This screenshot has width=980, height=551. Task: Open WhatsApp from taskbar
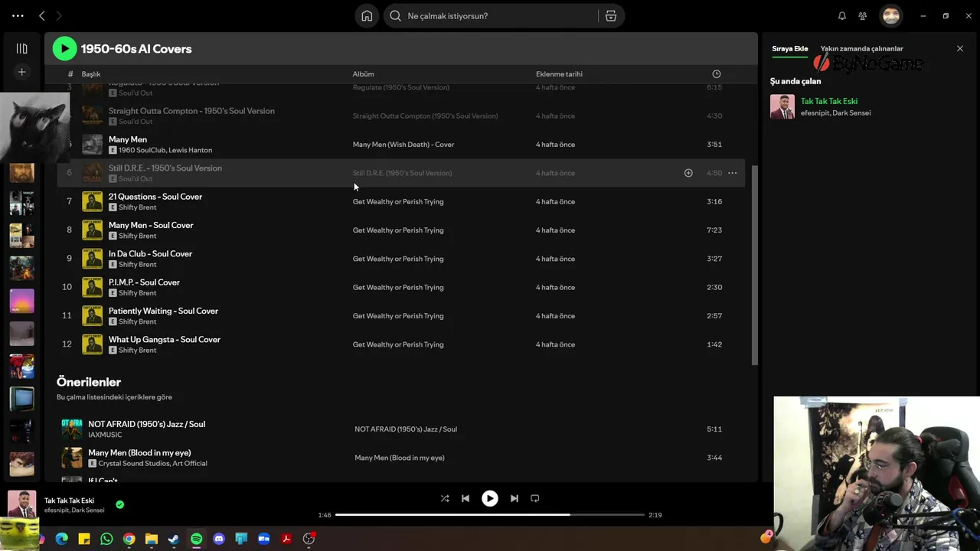106,539
